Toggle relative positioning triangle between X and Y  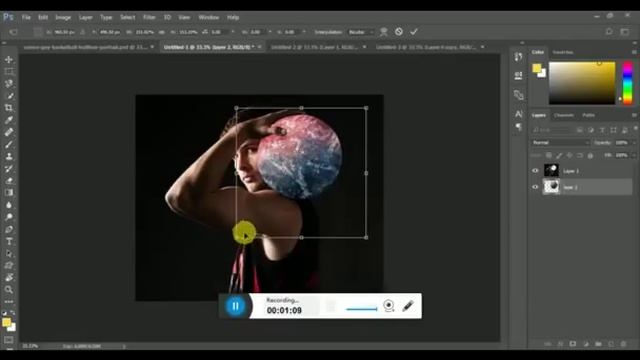(82, 32)
